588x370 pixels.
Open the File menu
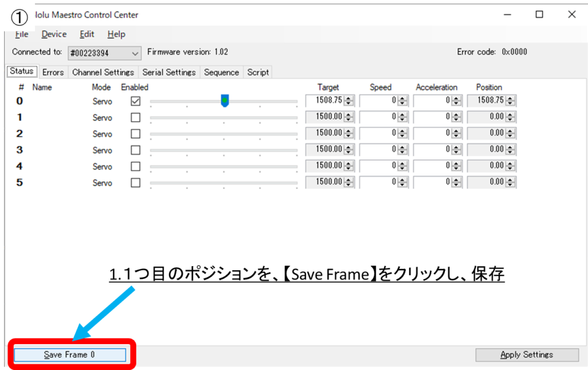(x=22, y=34)
